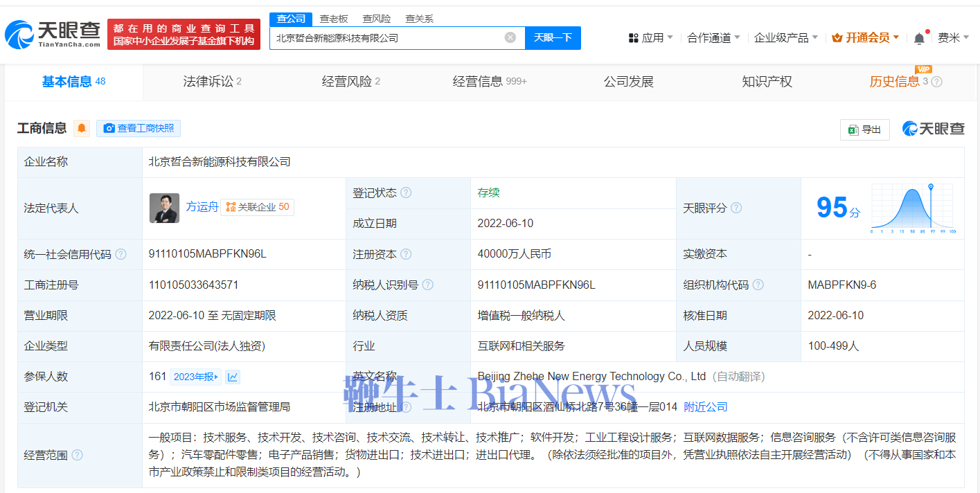Image resolution: width=980 pixels, height=493 pixels.
Task: Select the 查公司 search tab
Action: (291, 19)
